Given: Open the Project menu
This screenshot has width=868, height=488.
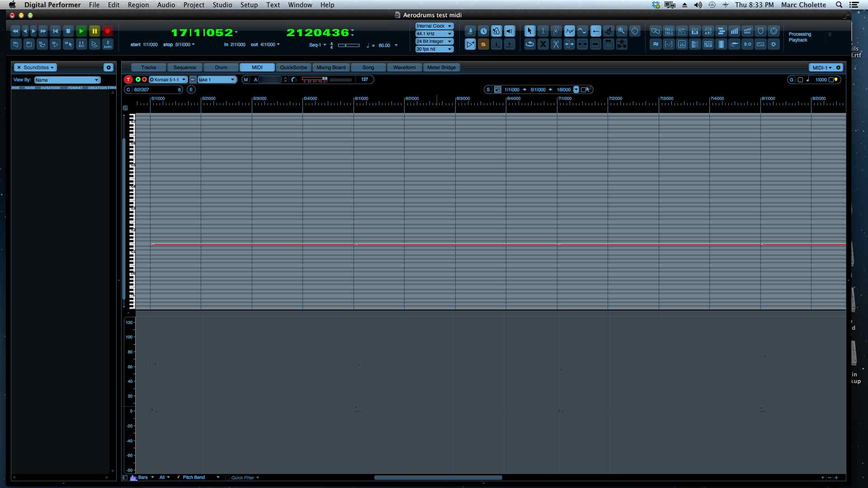Looking at the screenshot, I should pos(194,5).
